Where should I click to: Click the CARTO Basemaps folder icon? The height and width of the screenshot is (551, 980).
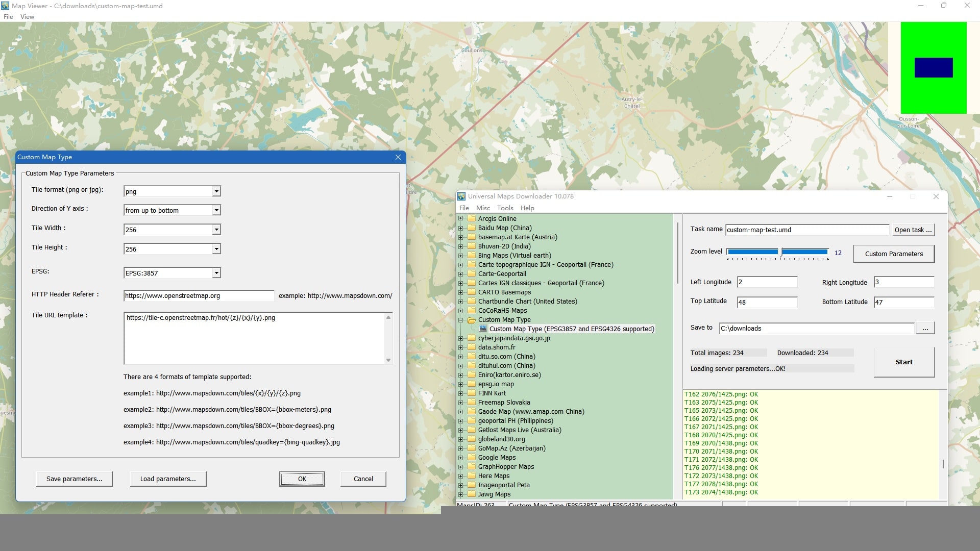472,292
